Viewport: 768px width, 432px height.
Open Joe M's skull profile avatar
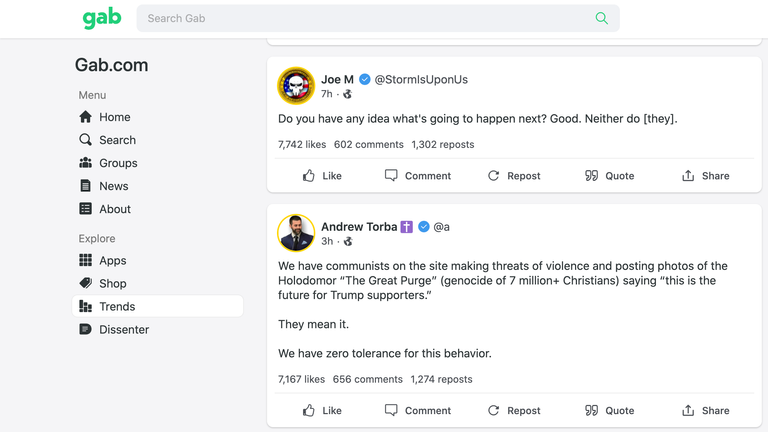(296, 86)
